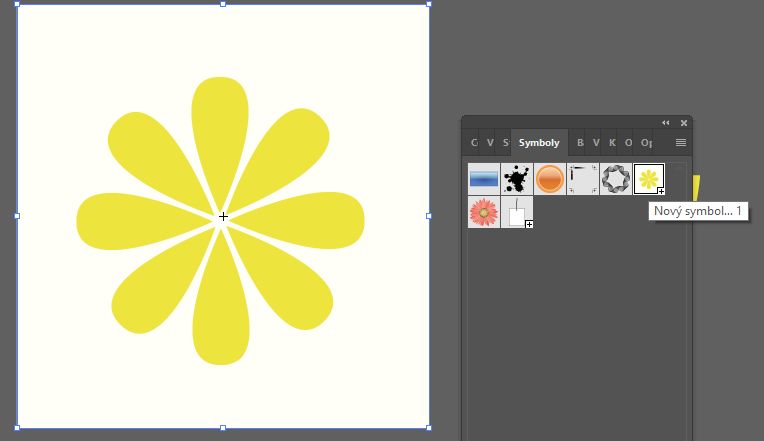Collapse the panel with double-arrow icon
The height and width of the screenshot is (441, 764).
[x=666, y=123]
